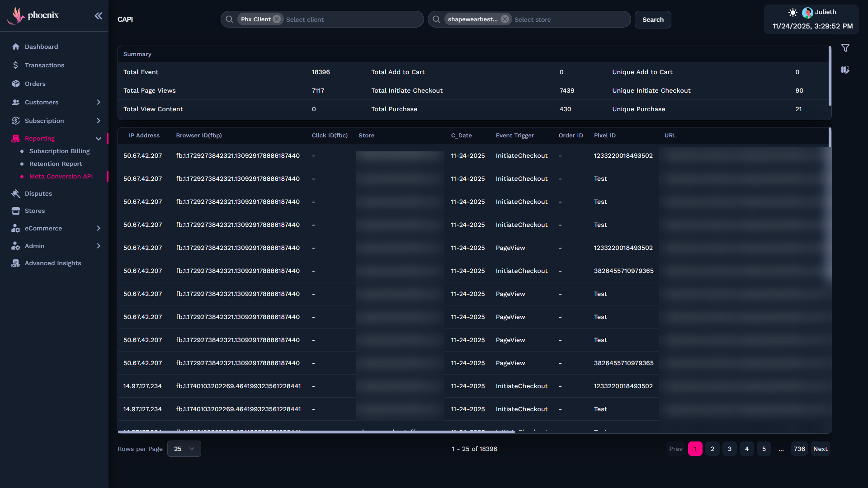Viewport: 868px width, 488px height.
Task: Go to Next page
Action: click(820, 449)
